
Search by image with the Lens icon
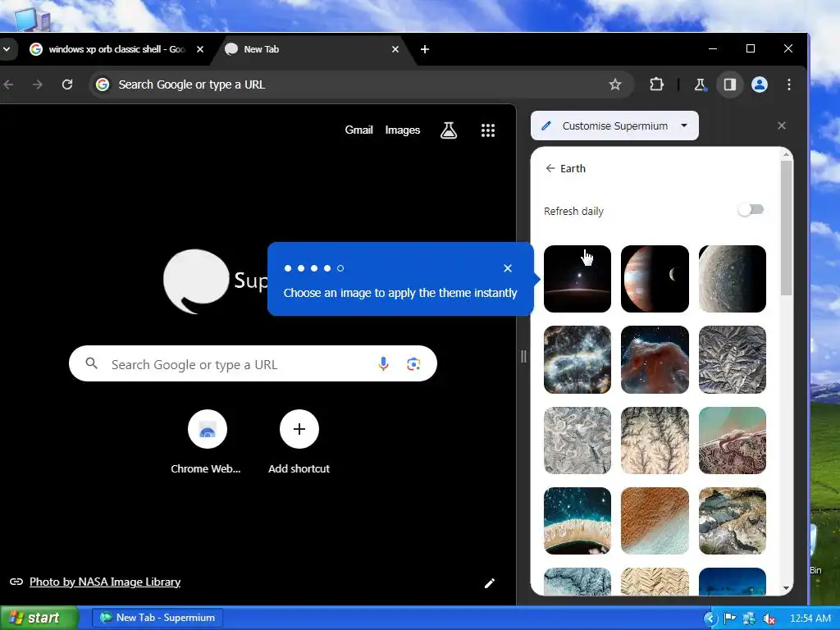click(413, 364)
